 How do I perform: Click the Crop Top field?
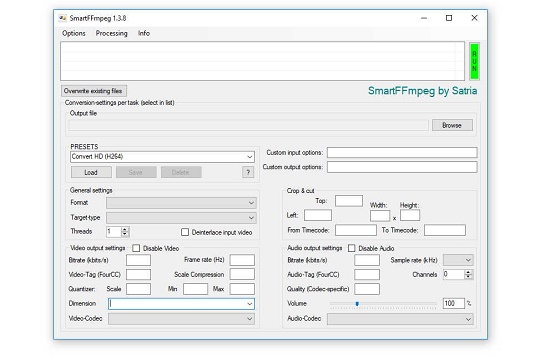click(349, 201)
